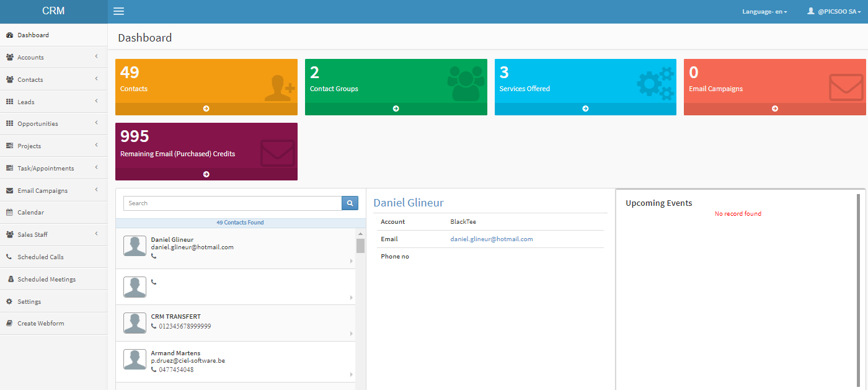
Task: Click the CRM logo in header
Action: click(x=53, y=11)
